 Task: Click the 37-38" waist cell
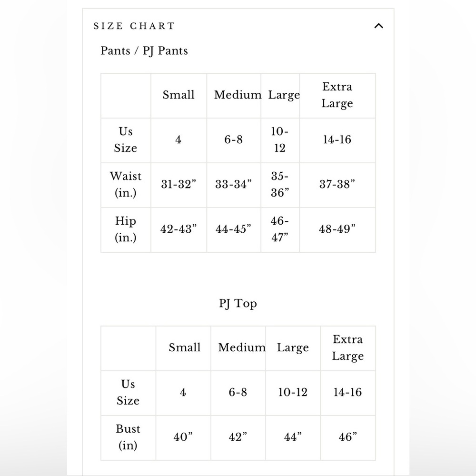tap(337, 184)
